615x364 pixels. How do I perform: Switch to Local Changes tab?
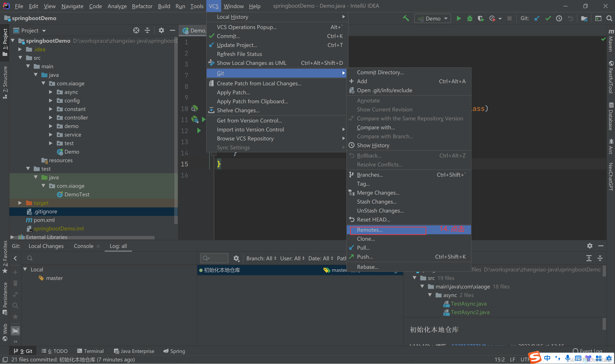[46, 246]
